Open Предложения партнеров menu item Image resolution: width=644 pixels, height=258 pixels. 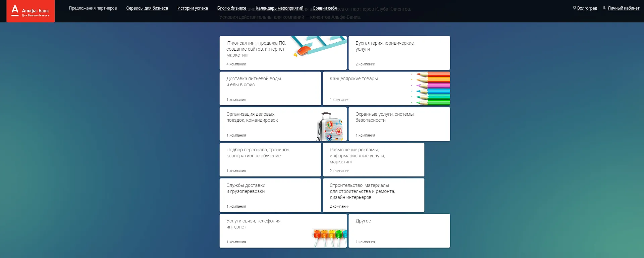93,8
